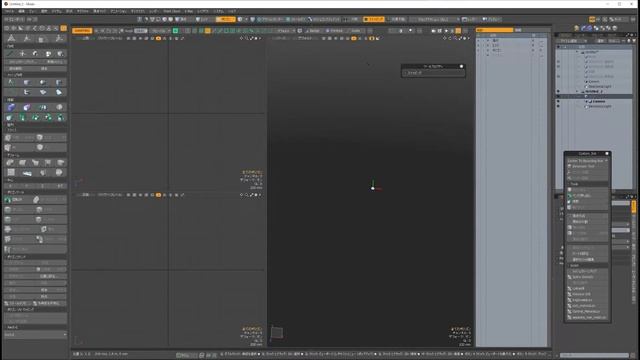This screenshot has height=360, width=640.
Task: Open the View menu in menu bar
Action: (x=32, y=11)
